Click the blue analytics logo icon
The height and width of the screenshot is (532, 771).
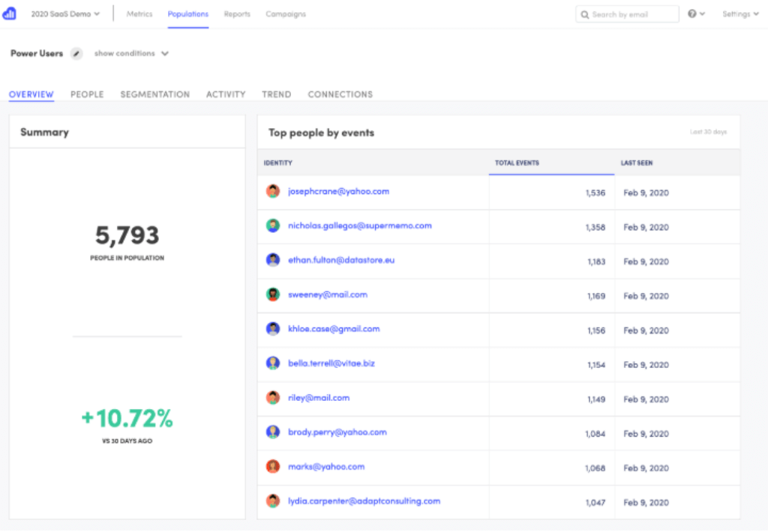pos(9,13)
